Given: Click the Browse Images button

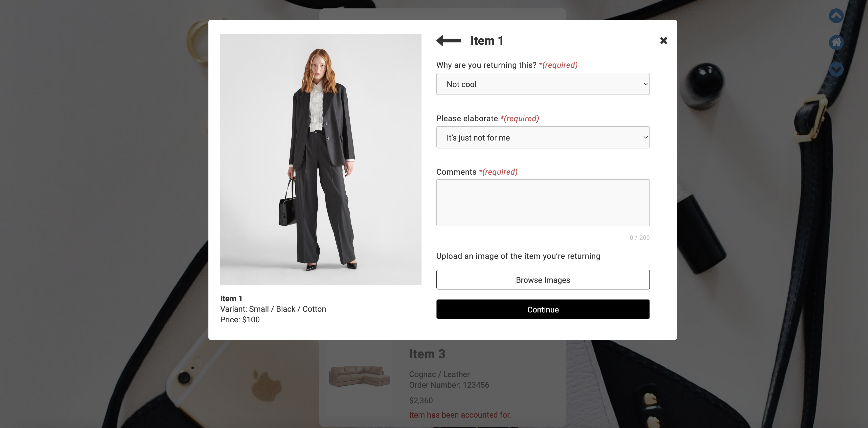Looking at the screenshot, I should pos(543,280).
